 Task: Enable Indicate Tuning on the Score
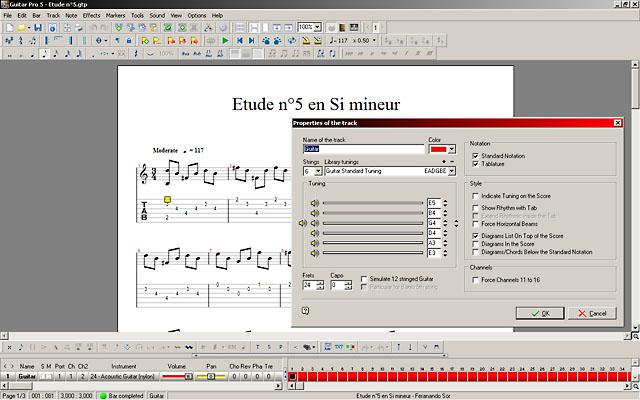pyautogui.click(x=475, y=196)
